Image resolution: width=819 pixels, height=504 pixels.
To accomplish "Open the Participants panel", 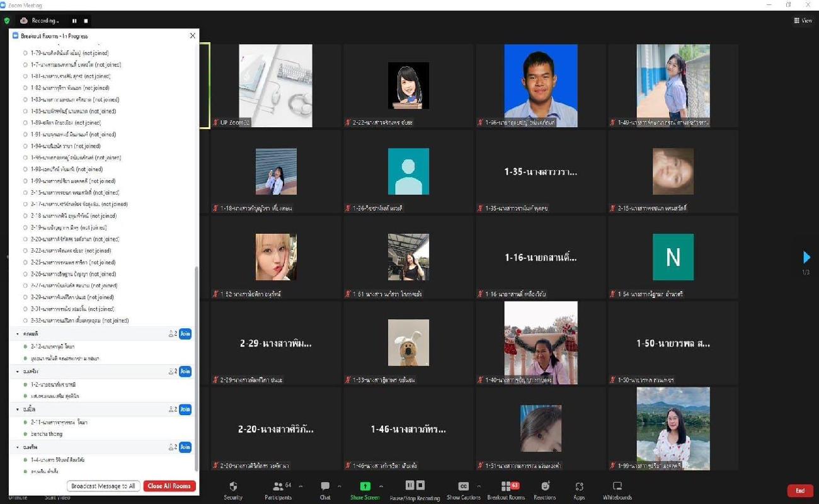I will (x=278, y=490).
